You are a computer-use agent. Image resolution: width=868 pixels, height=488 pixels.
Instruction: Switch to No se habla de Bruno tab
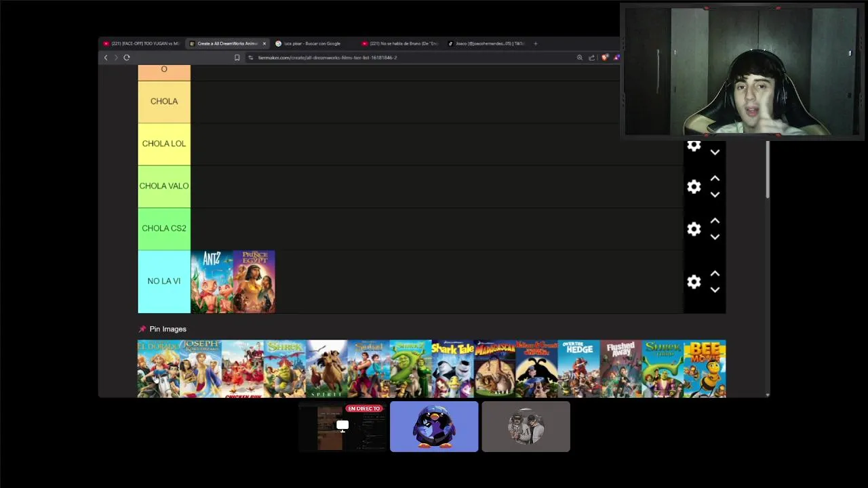400,43
